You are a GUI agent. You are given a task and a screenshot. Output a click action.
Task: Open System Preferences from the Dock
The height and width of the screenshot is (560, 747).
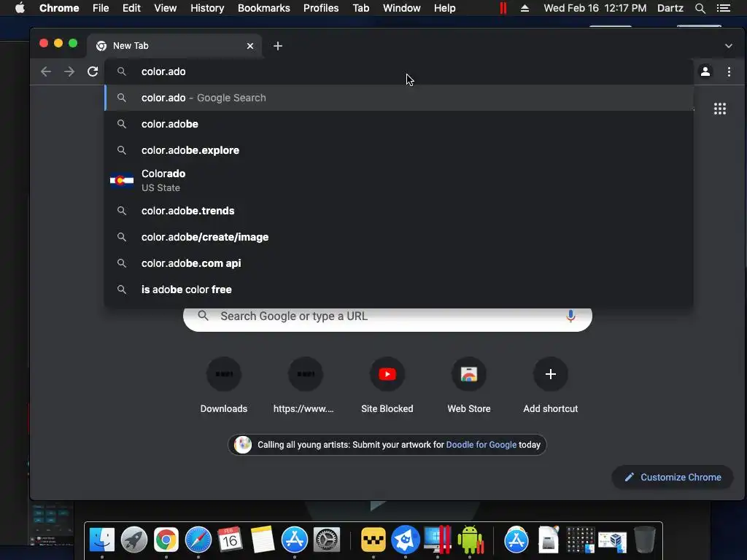pyautogui.click(x=326, y=540)
